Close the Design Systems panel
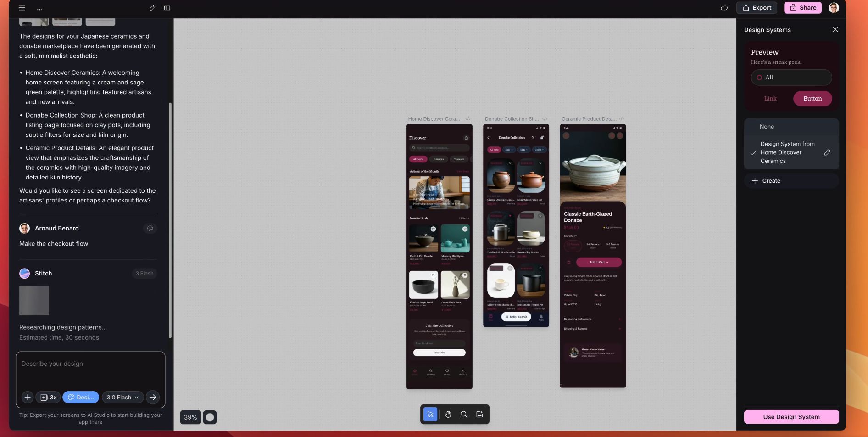The width and height of the screenshot is (868, 437). click(835, 29)
